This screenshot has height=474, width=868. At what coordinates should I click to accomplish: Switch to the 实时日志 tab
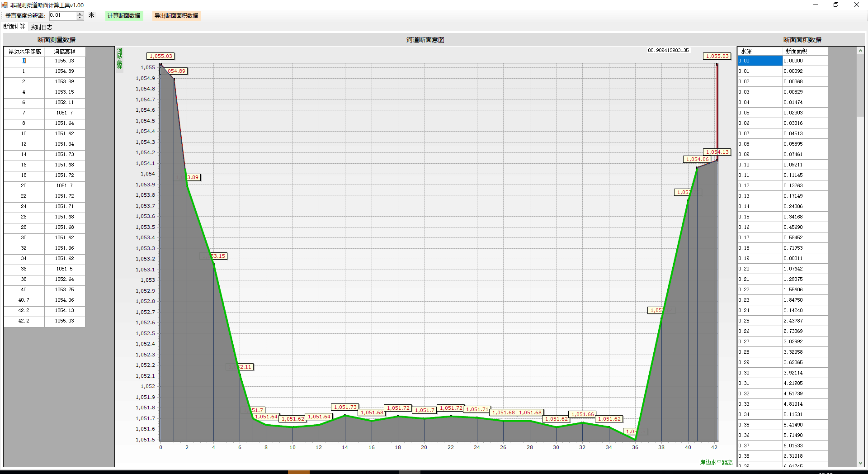(x=41, y=27)
